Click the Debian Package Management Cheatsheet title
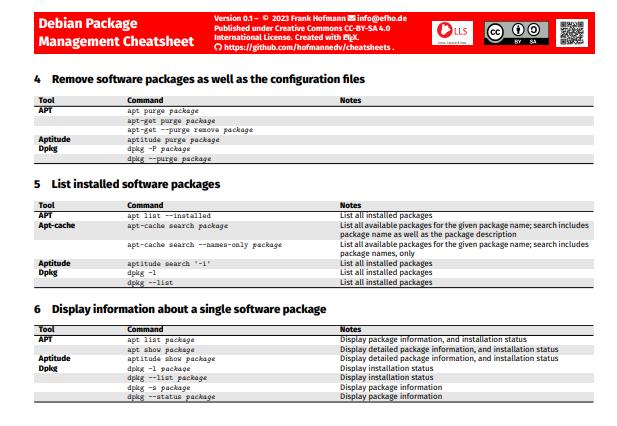617x426 pixels. [116, 32]
